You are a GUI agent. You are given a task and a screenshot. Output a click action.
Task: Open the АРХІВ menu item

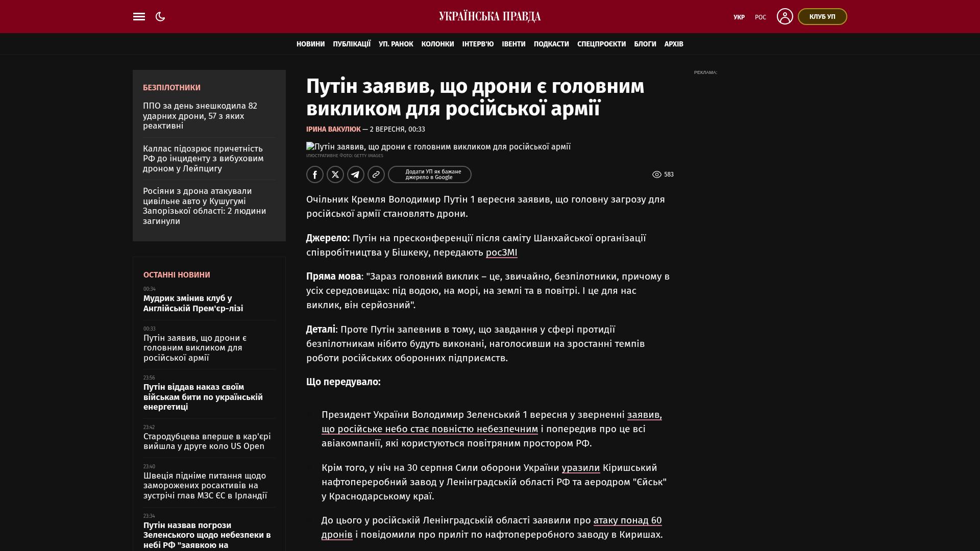pos(674,44)
